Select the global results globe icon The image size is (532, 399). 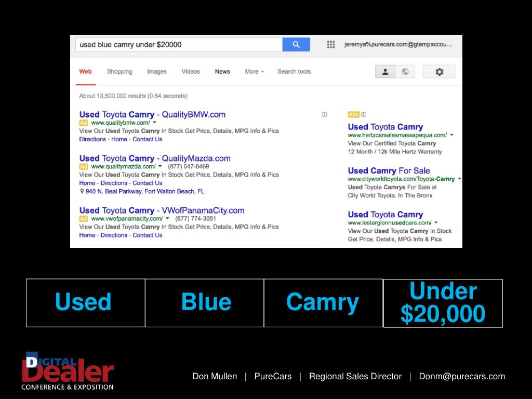pos(405,72)
